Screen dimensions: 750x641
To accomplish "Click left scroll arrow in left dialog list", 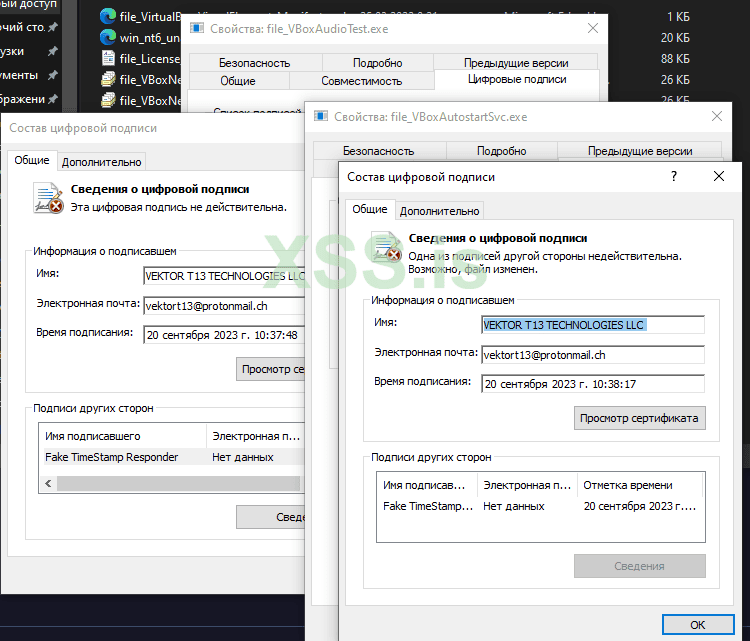I will tap(48, 484).
